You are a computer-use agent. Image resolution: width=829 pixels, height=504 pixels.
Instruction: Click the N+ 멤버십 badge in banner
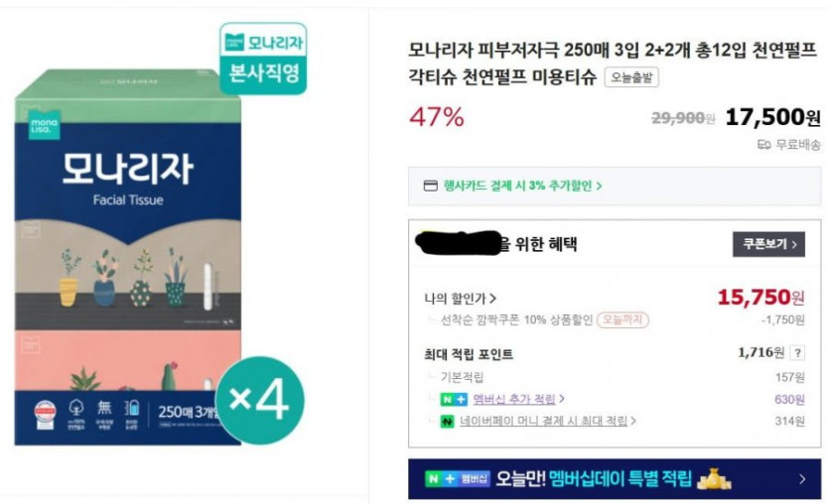tap(458, 478)
